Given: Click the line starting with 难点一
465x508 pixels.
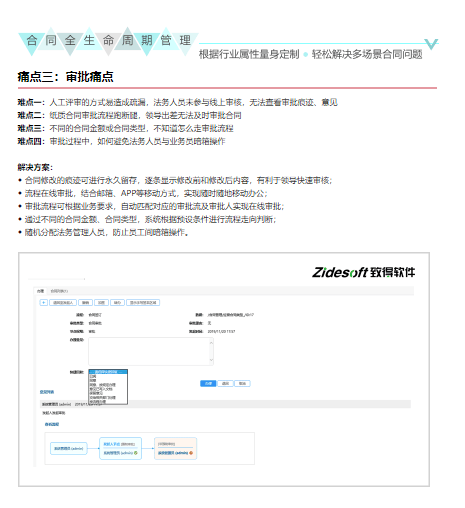Looking at the screenshot, I should [x=178, y=102].
